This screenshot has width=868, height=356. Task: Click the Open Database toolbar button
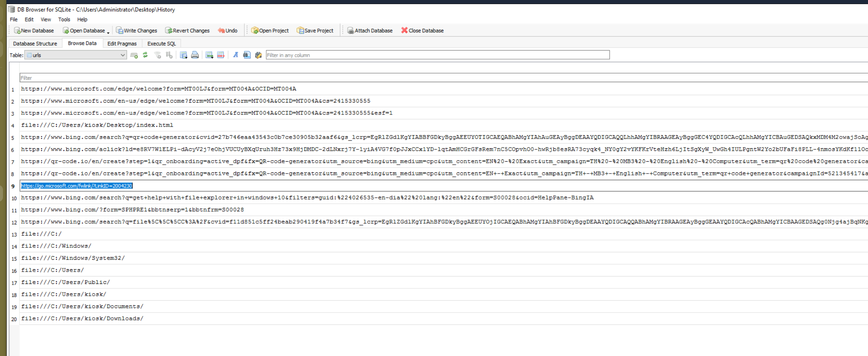click(x=84, y=30)
